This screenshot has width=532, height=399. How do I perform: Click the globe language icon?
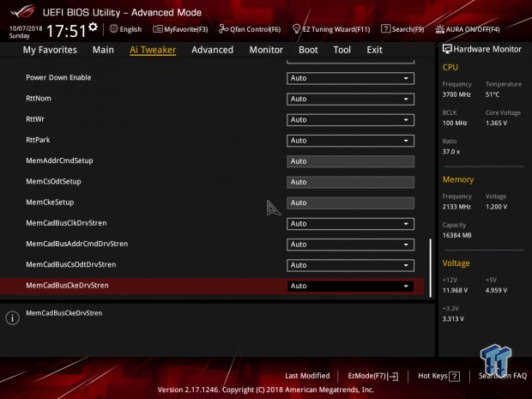[x=113, y=29]
